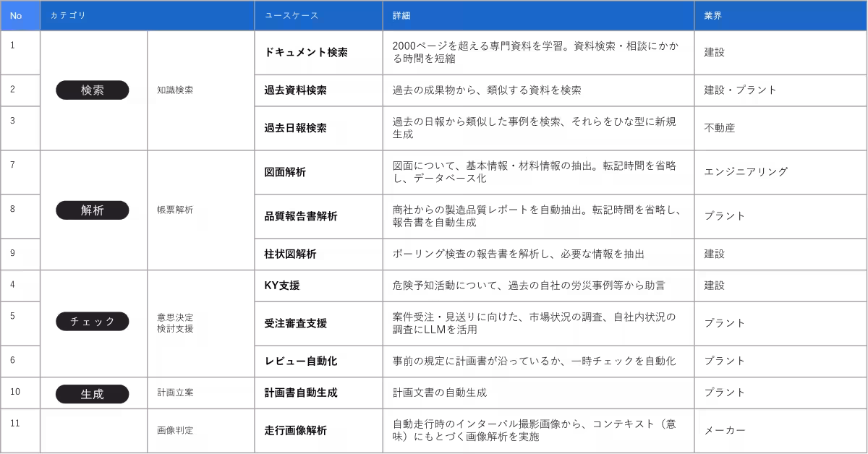Click the merged subcategory cell beside 検索
Screen dimensions: 868x454
click(201, 90)
